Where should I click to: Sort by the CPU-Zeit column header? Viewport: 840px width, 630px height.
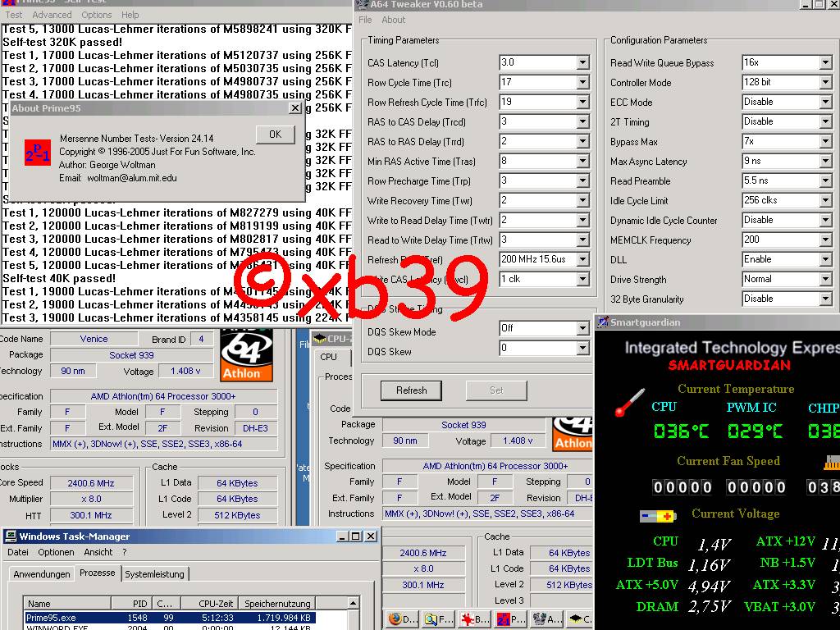[x=209, y=604]
